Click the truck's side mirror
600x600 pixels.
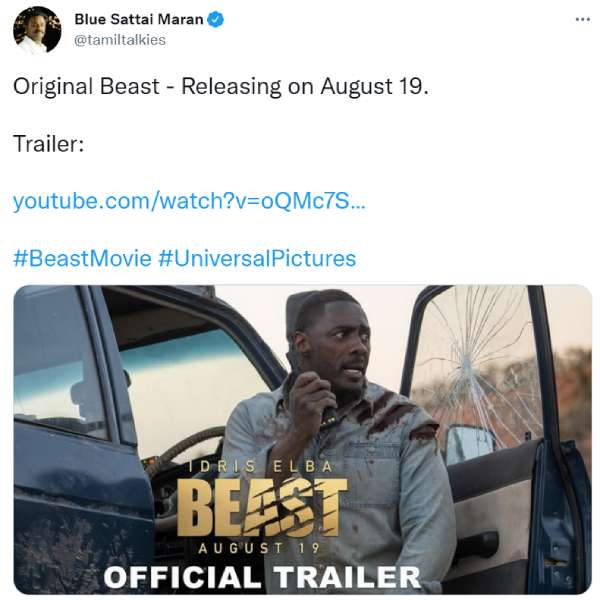470,445
